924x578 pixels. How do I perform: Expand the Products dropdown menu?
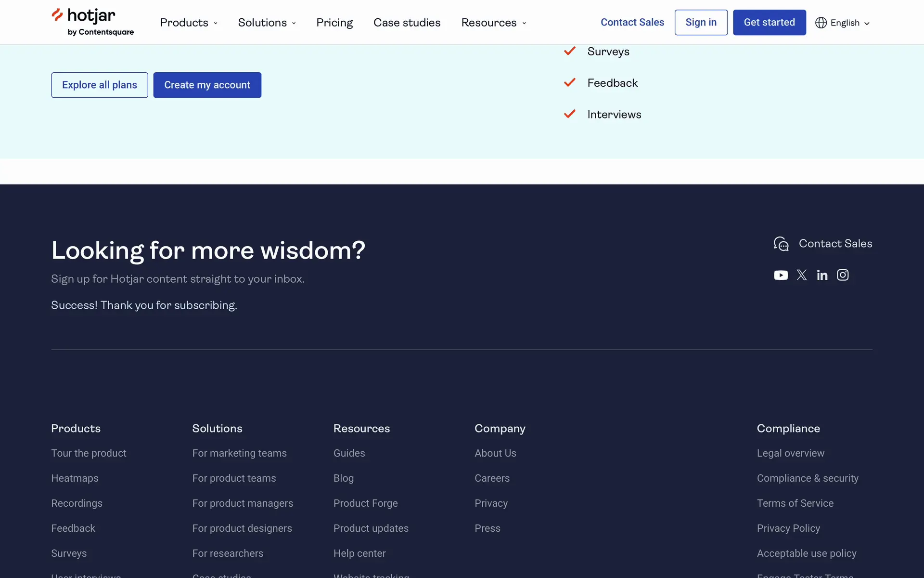tap(189, 23)
